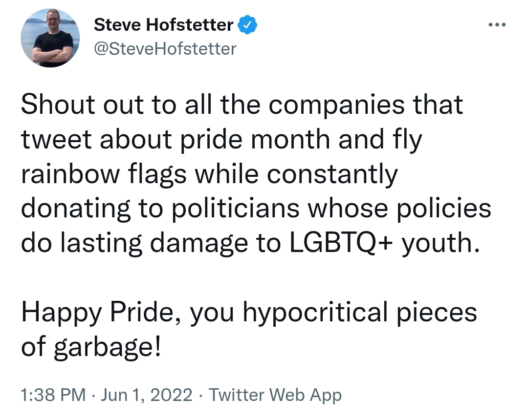The image size is (528, 420).
Task: Click the word donating in the tweet
Action: click(75, 209)
